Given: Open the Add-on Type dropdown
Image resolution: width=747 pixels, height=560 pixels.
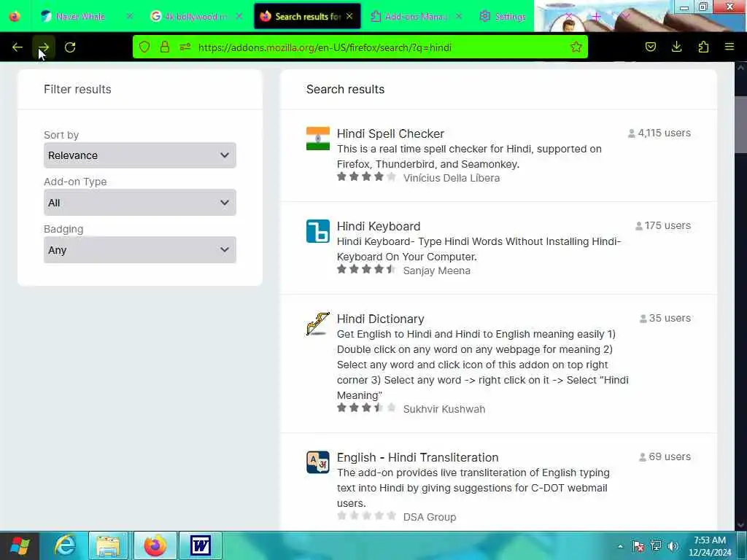Looking at the screenshot, I should pyautogui.click(x=140, y=203).
